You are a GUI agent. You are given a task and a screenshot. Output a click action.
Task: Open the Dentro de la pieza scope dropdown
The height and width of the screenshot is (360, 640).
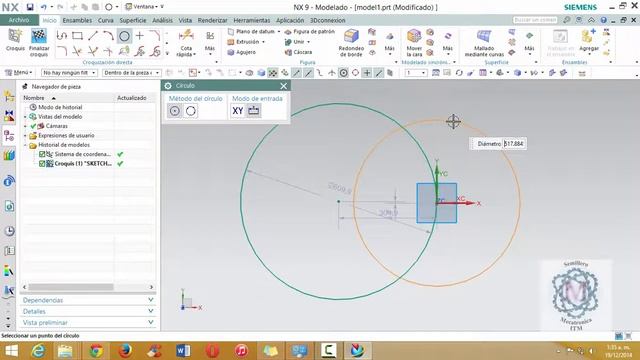(x=131, y=73)
